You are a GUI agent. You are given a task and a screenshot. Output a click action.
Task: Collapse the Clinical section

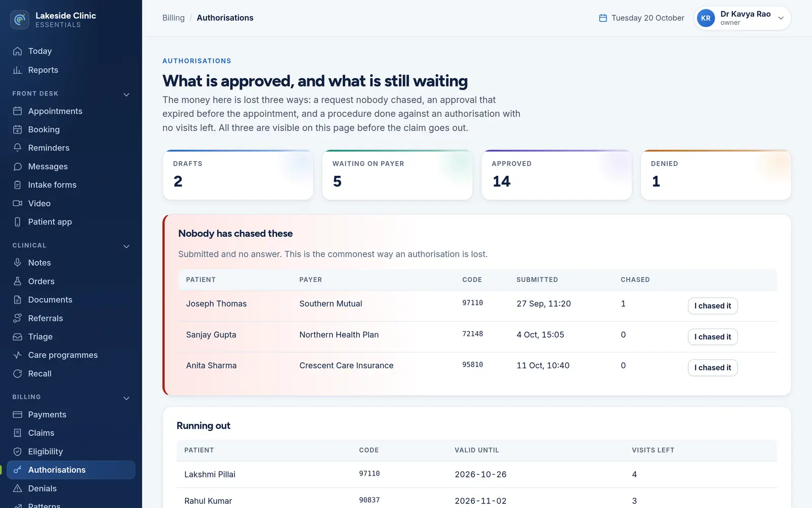pos(126,246)
